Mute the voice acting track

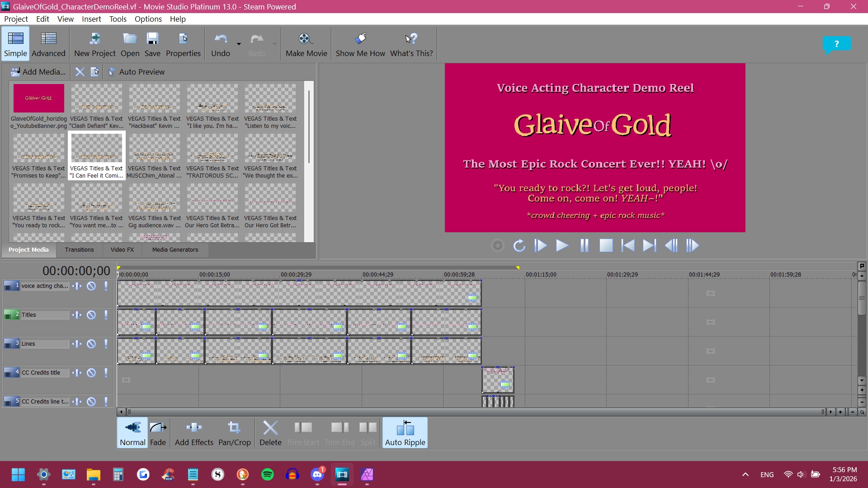(91, 286)
